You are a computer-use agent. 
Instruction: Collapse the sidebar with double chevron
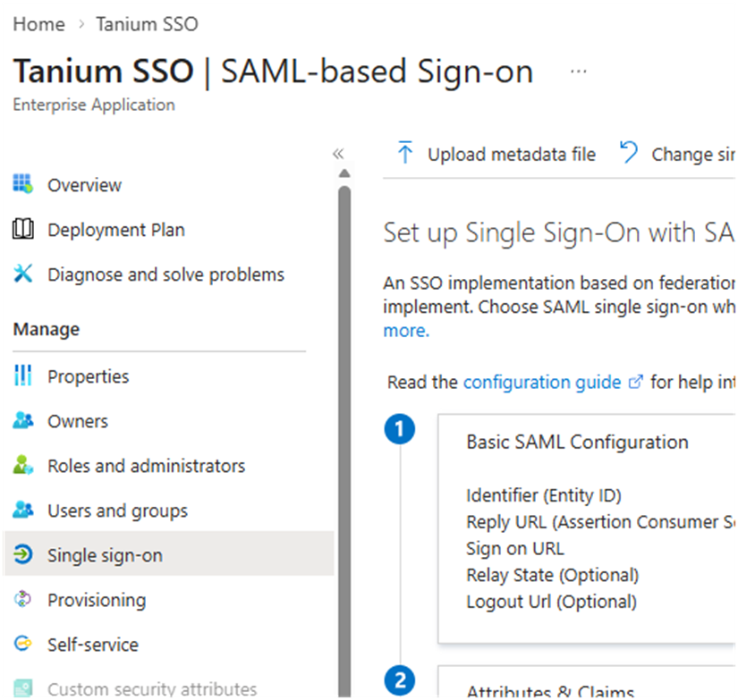point(338,154)
